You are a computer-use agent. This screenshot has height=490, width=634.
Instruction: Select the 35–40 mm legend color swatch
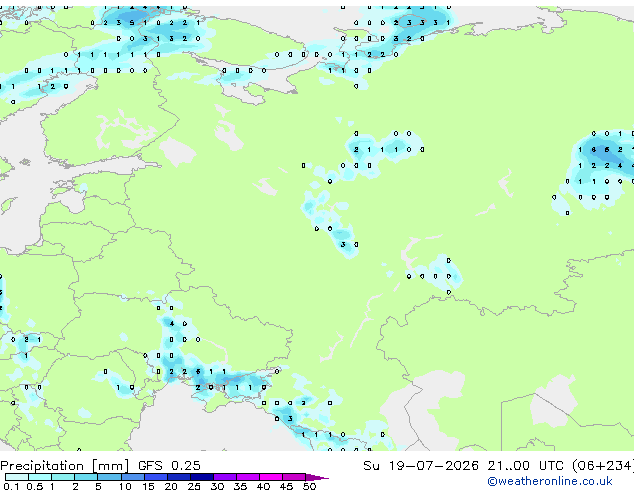click(247, 477)
